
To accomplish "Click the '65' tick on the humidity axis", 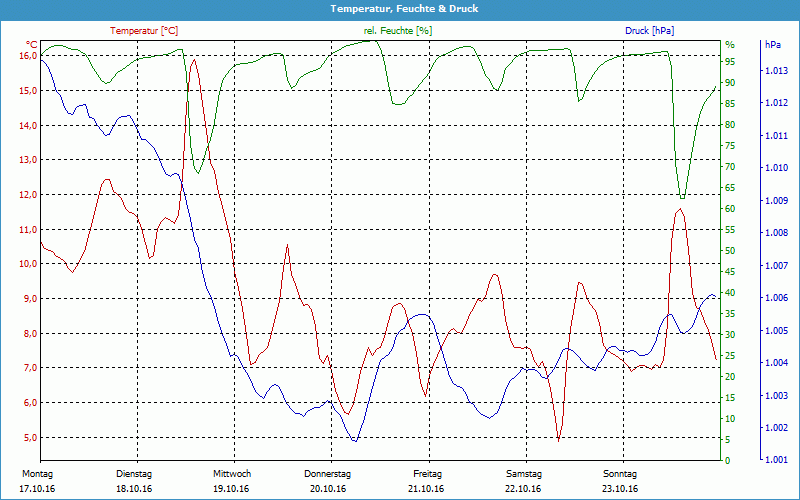I will pos(730,188).
